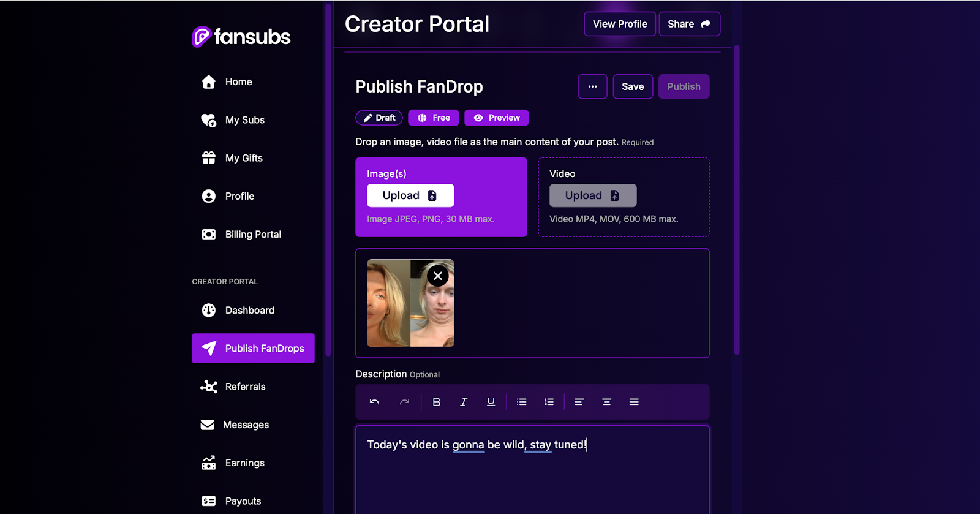Toggle the Free access pill

[434, 118]
